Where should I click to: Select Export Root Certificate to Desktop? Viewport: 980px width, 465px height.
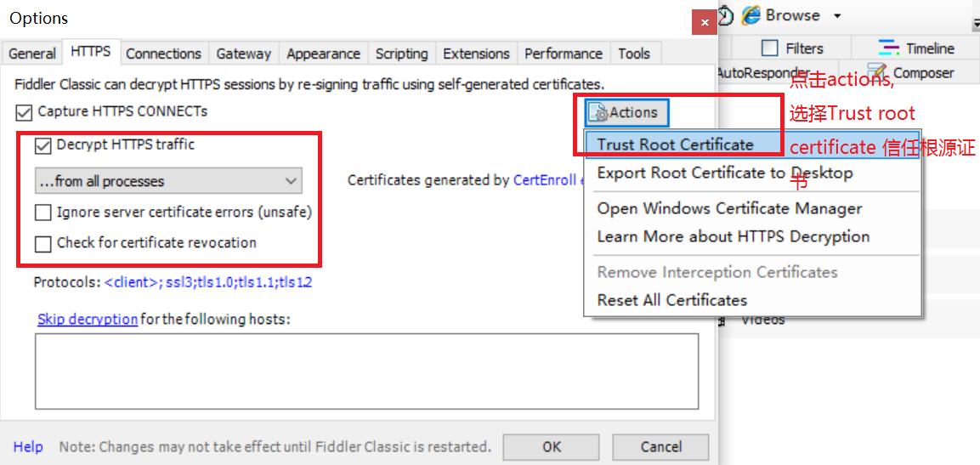point(752,173)
